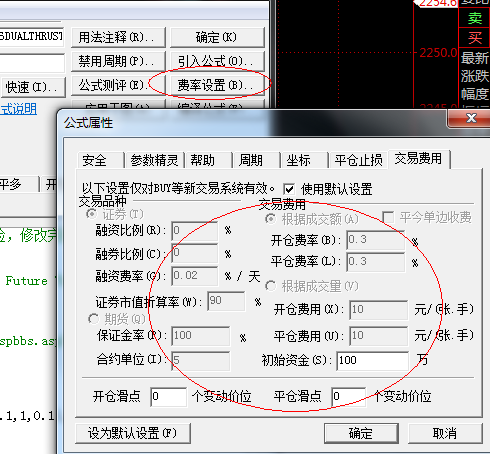Click the 证券市值折算率(W) field
The image size is (490, 454).
[226, 301]
